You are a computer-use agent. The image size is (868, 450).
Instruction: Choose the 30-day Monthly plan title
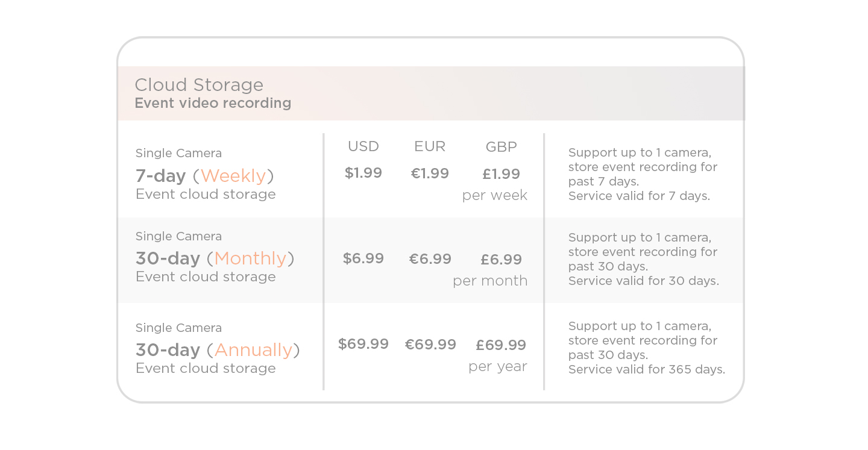coord(215,258)
